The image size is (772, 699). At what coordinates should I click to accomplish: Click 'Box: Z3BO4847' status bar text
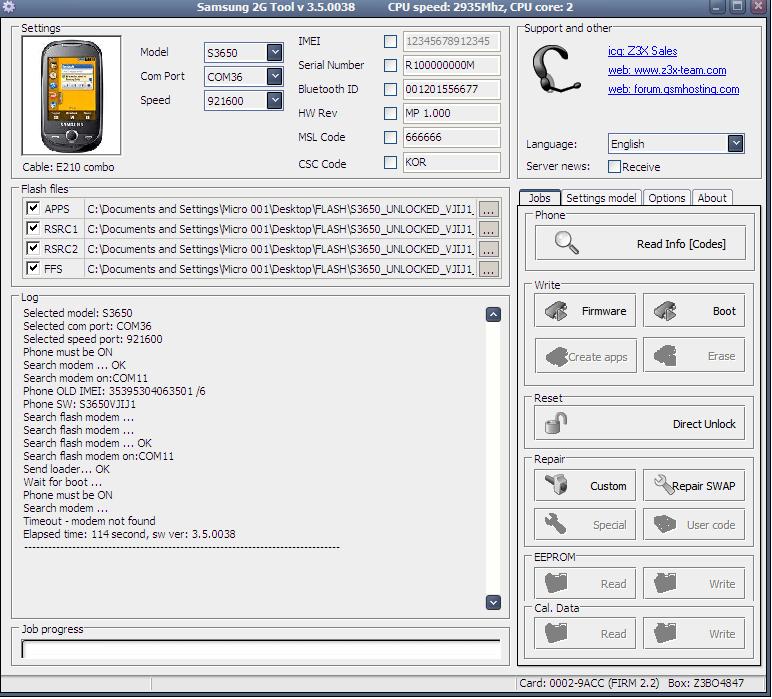[706, 683]
